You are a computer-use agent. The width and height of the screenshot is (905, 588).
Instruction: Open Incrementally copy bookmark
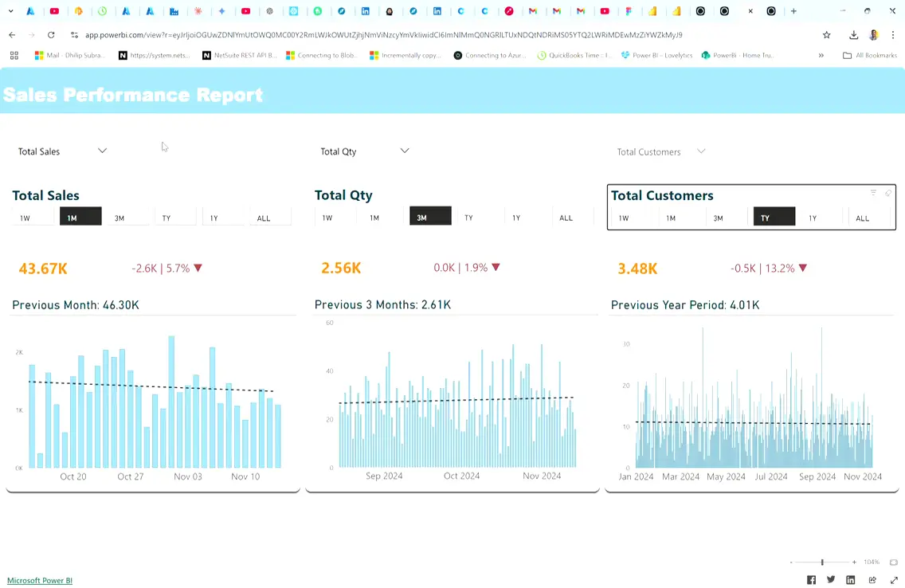(x=405, y=56)
